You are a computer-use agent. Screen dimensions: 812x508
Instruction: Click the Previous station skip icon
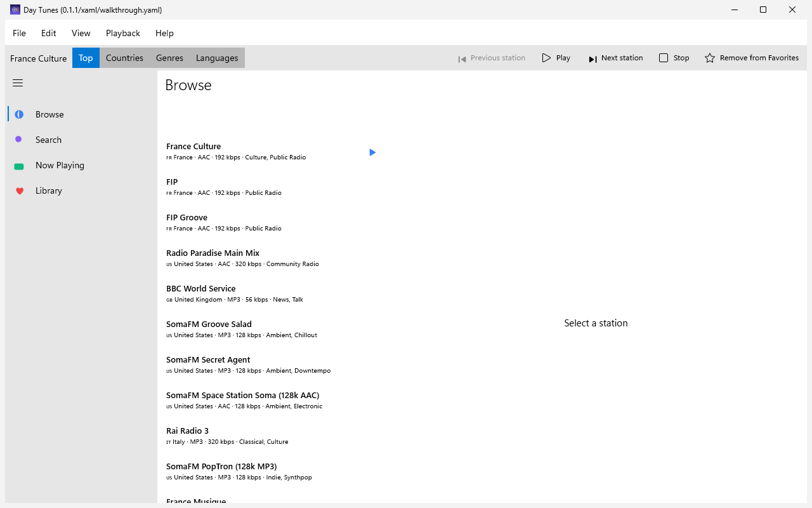coord(462,59)
